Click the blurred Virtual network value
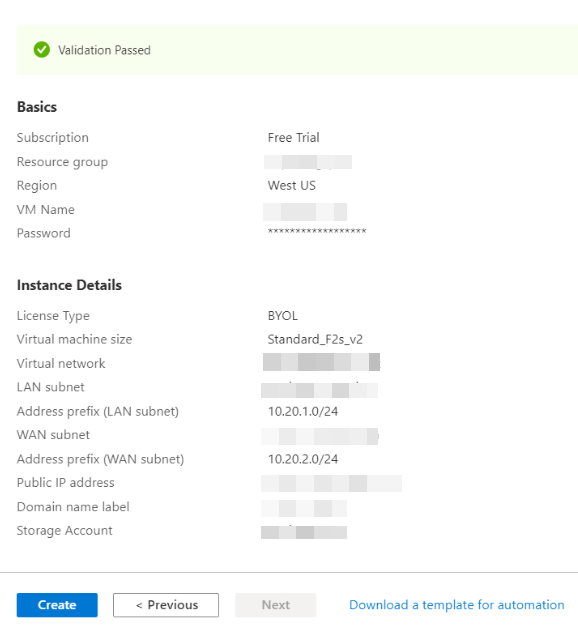The image size is (578, 626). click(321, 362)
